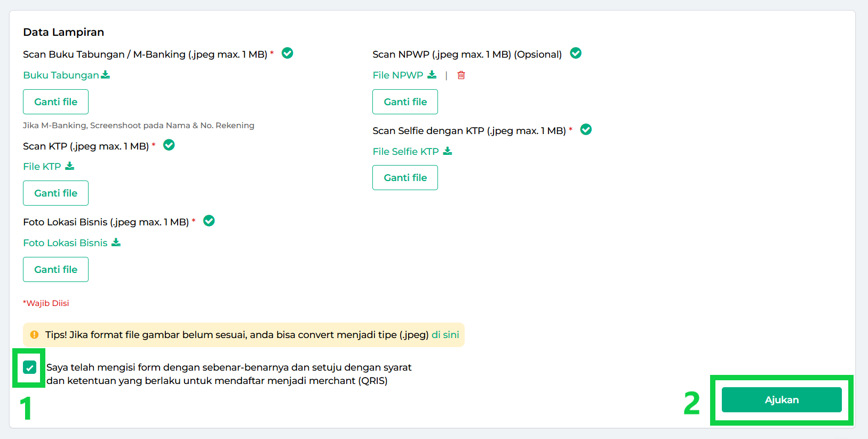This screenshot has height=439, width=868.
Task: Click green checkmark beside Scan Buku Tabungan label
Action: point(287,53)
